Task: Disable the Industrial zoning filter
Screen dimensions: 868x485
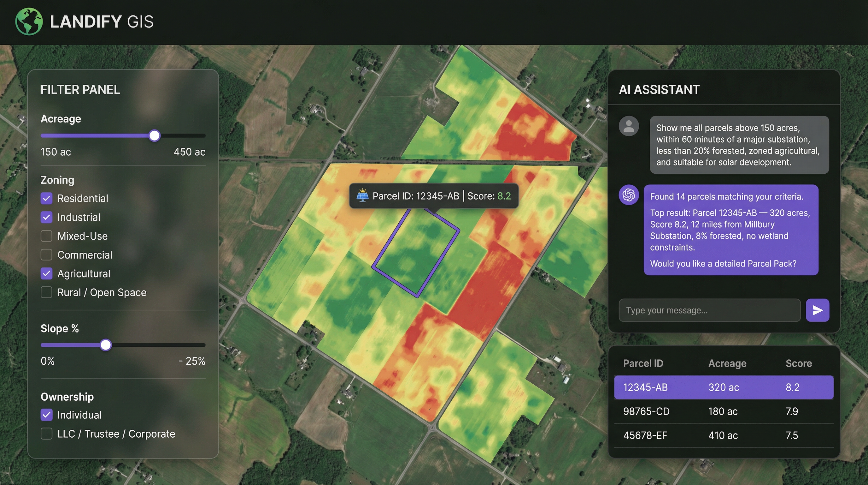Action: (x=46, y=217)
